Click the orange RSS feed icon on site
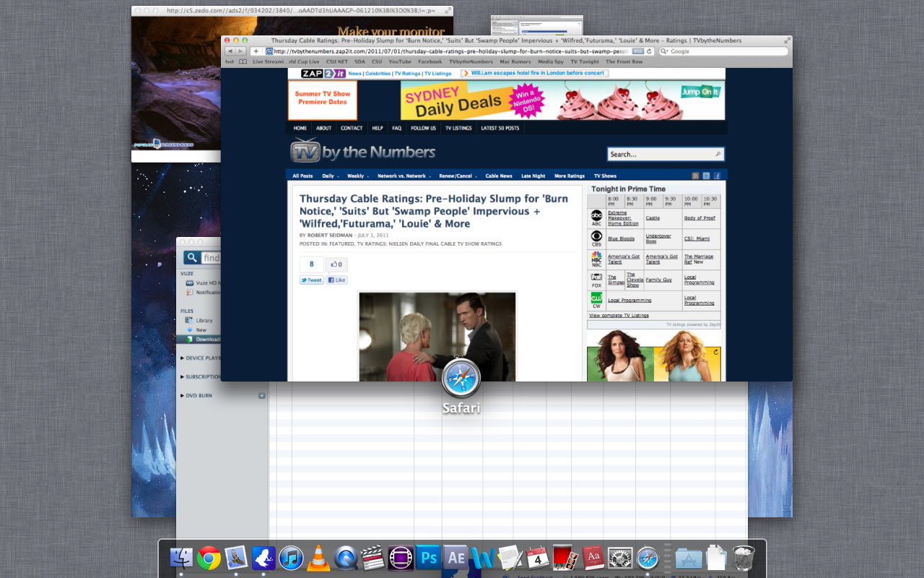Screen dimensions: 924x578 pos(696,176)
